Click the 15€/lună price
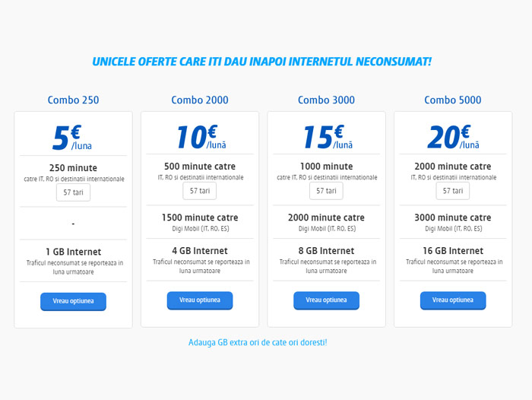Image resolution: width=532 pixels, height=400 pixels. pyautogui.click(x=328, y=137)
